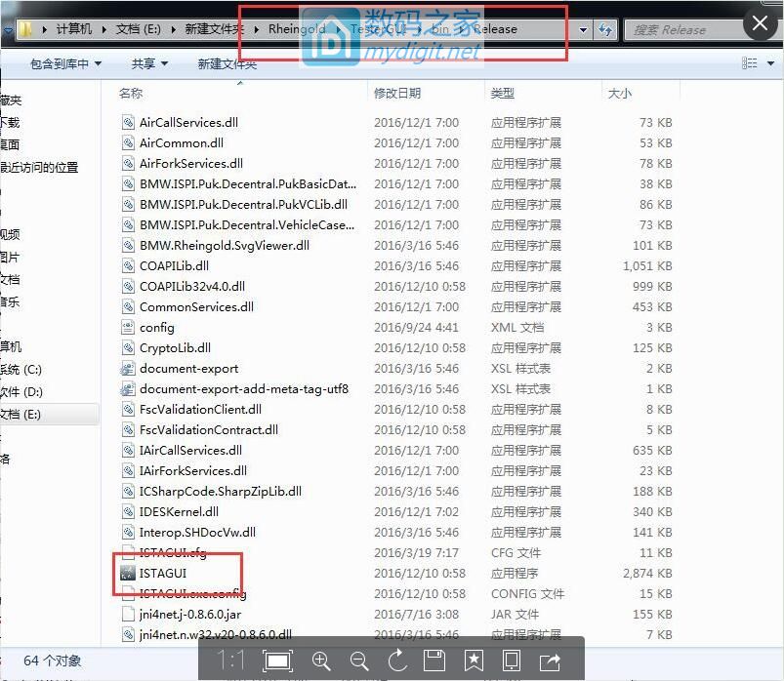Image resolution: width=784 pixels, height=681 pixels.
Task: Click the Release breadcrumb segment
Action: pos(495,29)
